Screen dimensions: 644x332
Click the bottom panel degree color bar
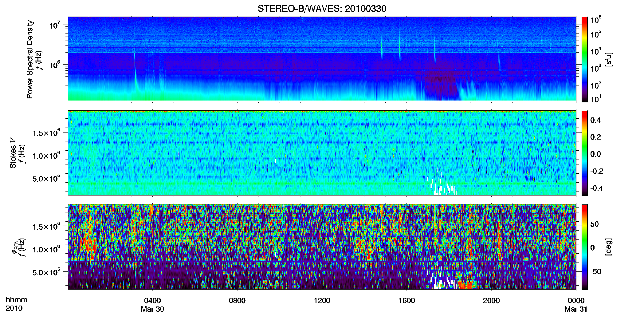[x=584, y=247]
